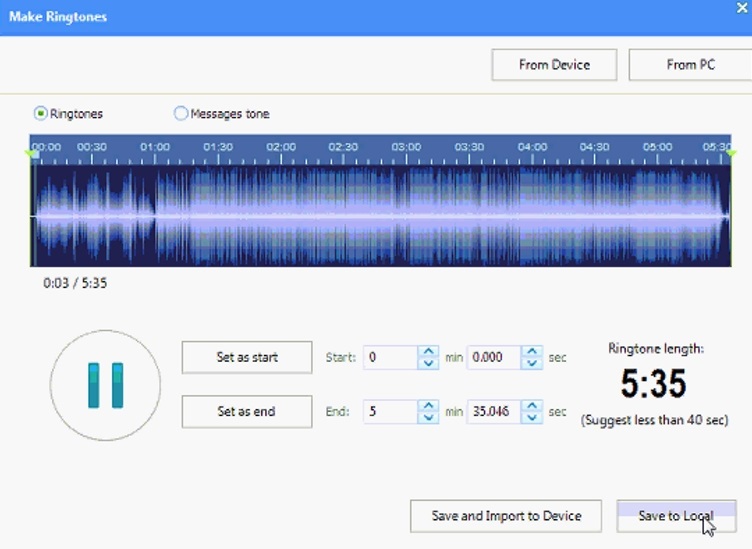Decrease the Start minutes with down arrow
Screen dimensions: 752x549
pos(428,363)
